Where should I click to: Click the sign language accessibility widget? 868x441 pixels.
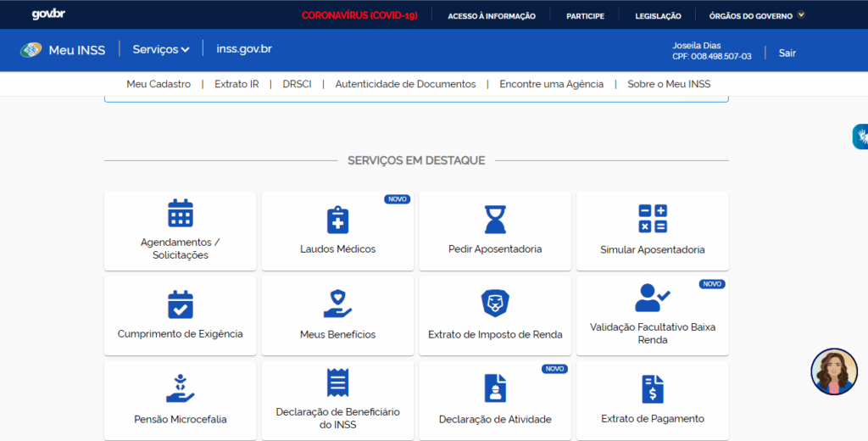[860, 136]
